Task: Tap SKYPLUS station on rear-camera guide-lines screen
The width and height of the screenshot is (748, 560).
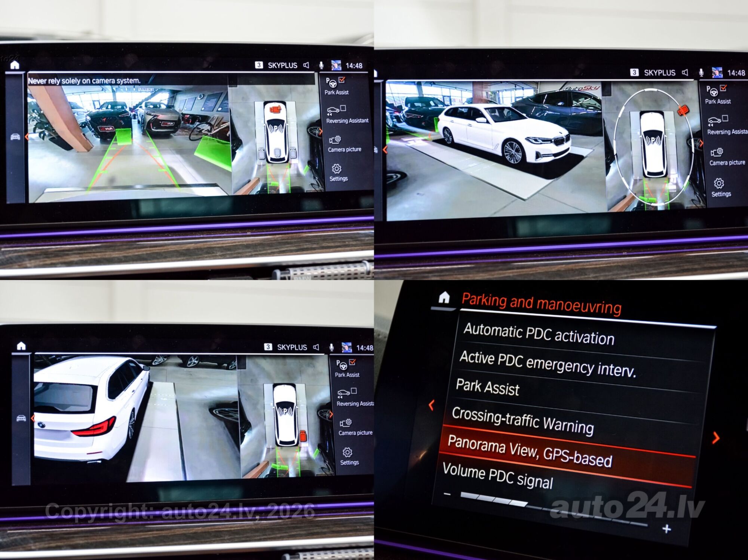Action: [x=282, y=65]
